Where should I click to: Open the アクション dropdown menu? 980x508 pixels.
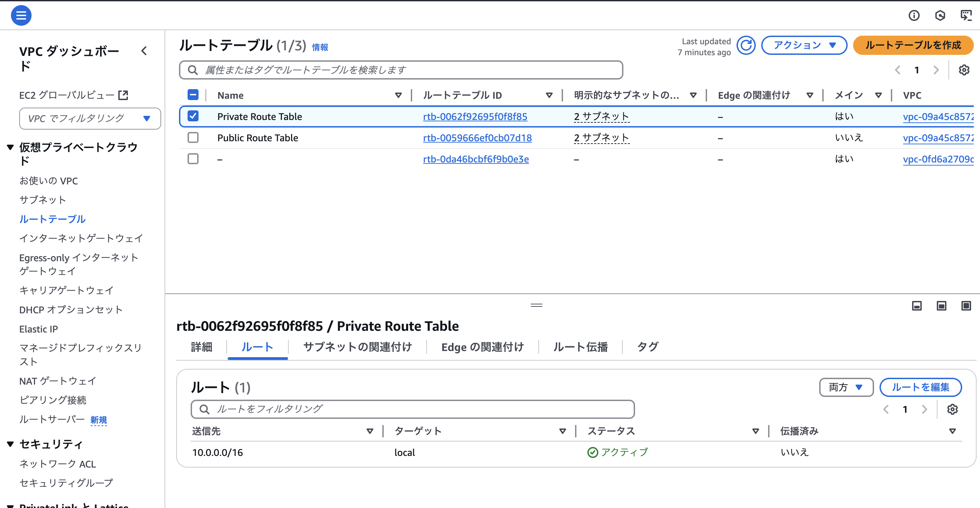pos(803,46)
